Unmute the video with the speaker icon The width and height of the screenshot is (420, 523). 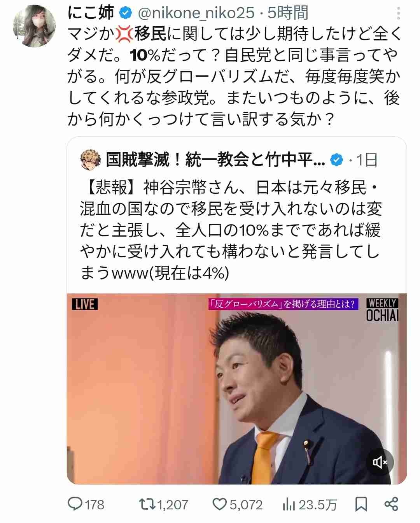pos(380,462)
